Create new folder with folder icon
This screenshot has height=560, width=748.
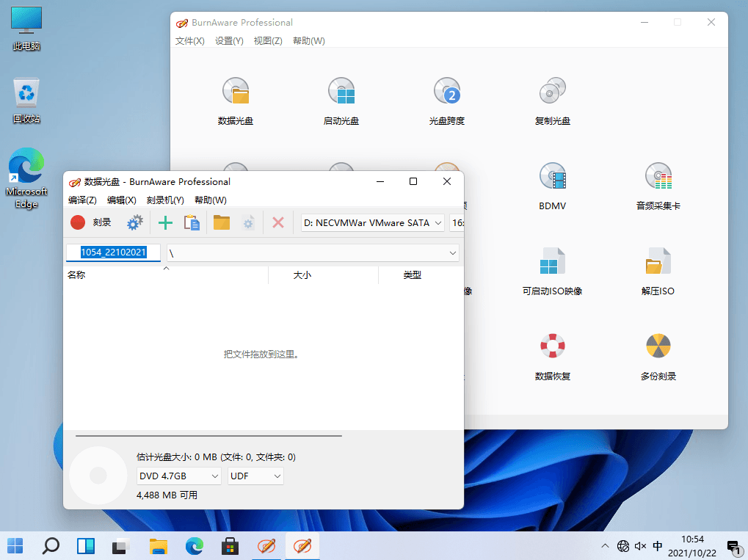tap(222, 222)
